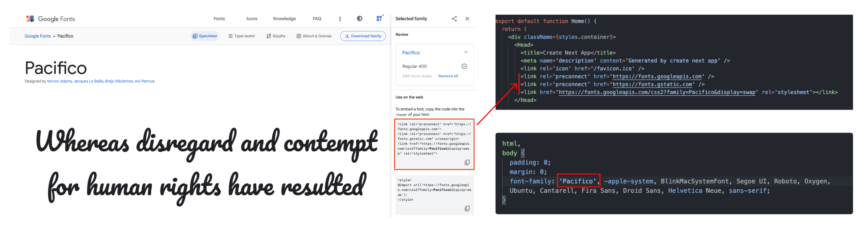Screen dimensions: 868x230
Task: Open the selected families grid icon
Action: coord(380,18)
